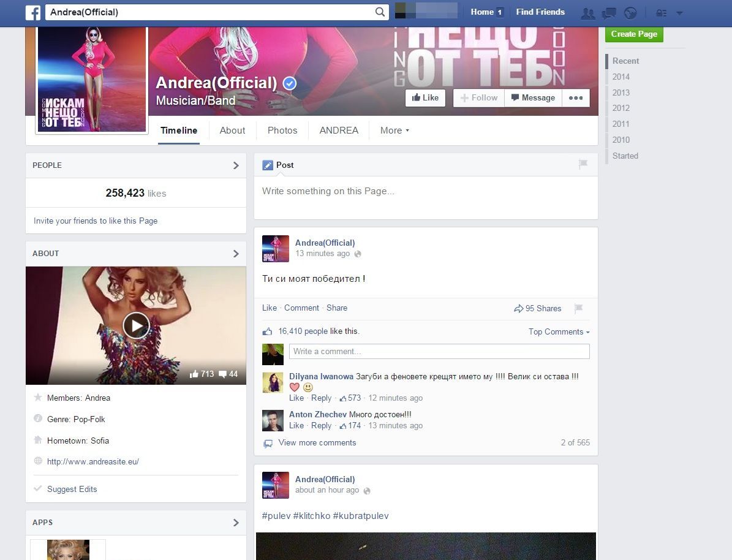Click the 13 minutes ago timestamp of first post
This screenshot has height=560, width=732.
[x=322, y=253]
